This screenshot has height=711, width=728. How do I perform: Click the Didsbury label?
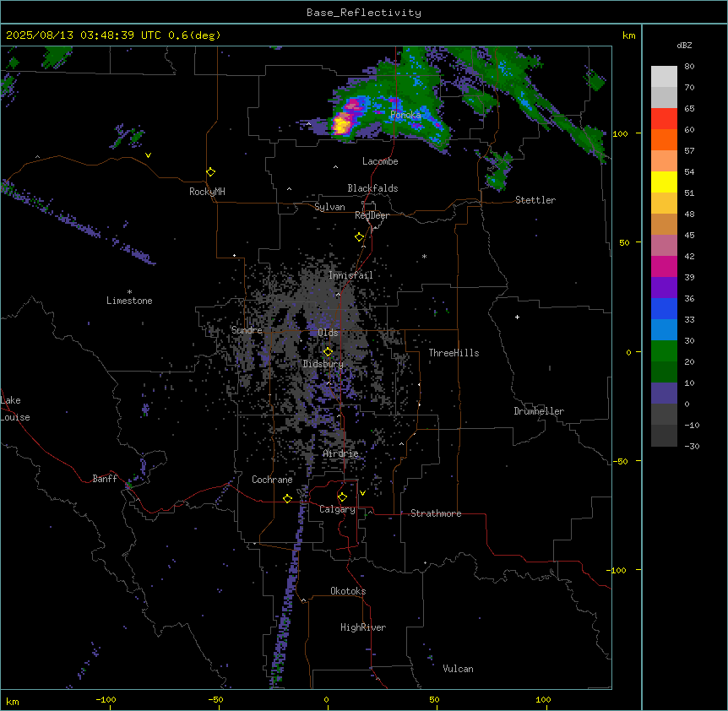pyautogui.click(x=323, y=364)
